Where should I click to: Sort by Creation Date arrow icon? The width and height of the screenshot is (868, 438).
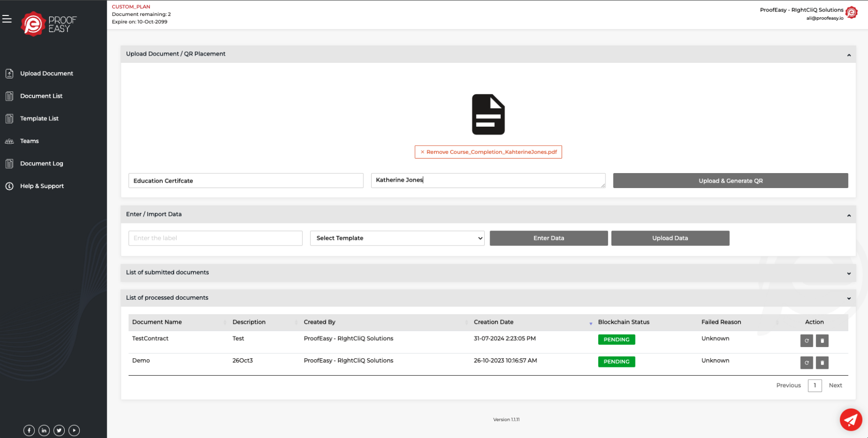click(591, 323)
